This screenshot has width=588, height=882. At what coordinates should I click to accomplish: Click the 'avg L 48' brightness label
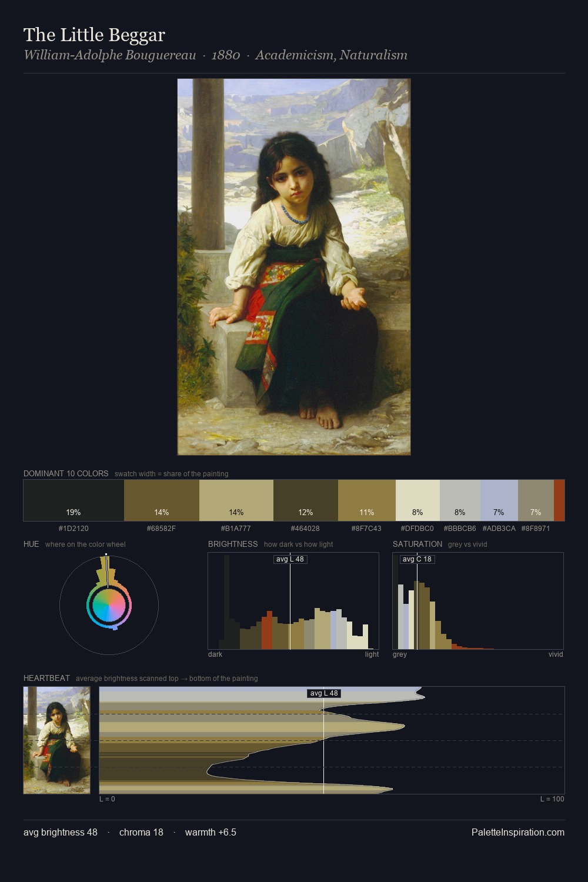pos(290,559)
